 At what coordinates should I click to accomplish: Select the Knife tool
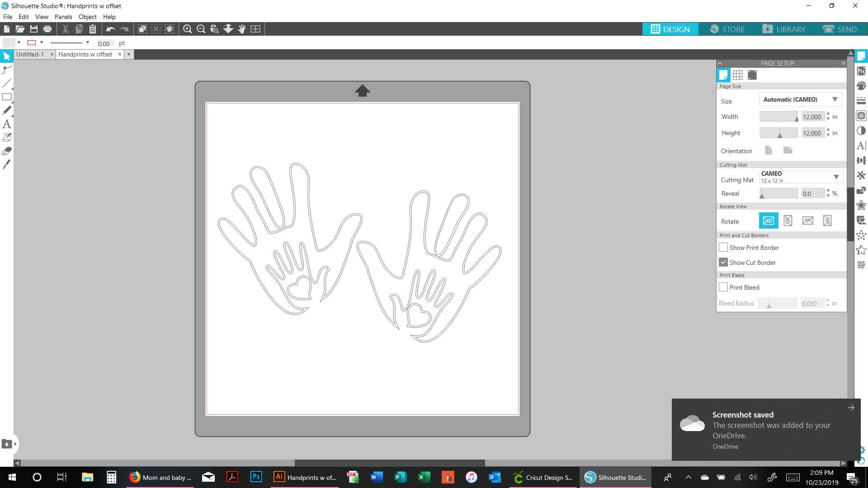pyautogui.click(x=7, y=164)
